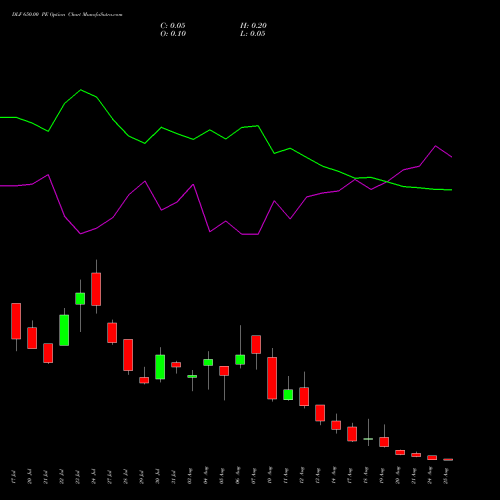Click the last tiny red candlestick above 25 Aug
500x500 pixels.
(448, 460)
